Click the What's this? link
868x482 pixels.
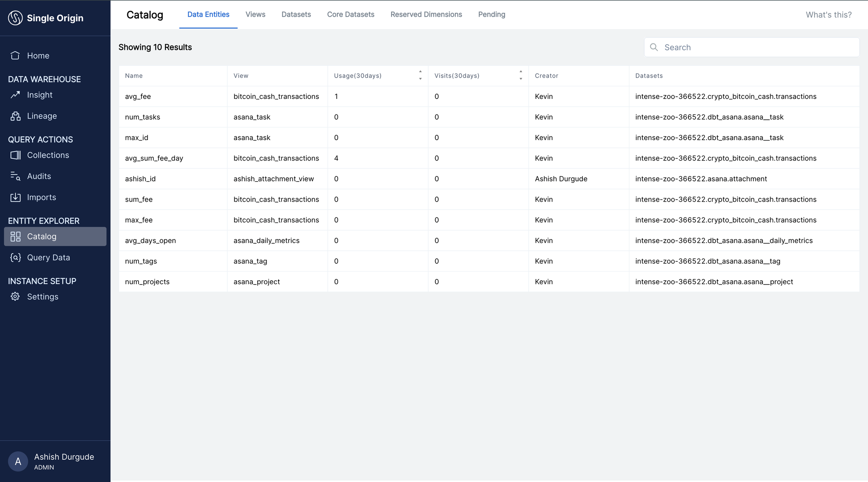point(828,15)
